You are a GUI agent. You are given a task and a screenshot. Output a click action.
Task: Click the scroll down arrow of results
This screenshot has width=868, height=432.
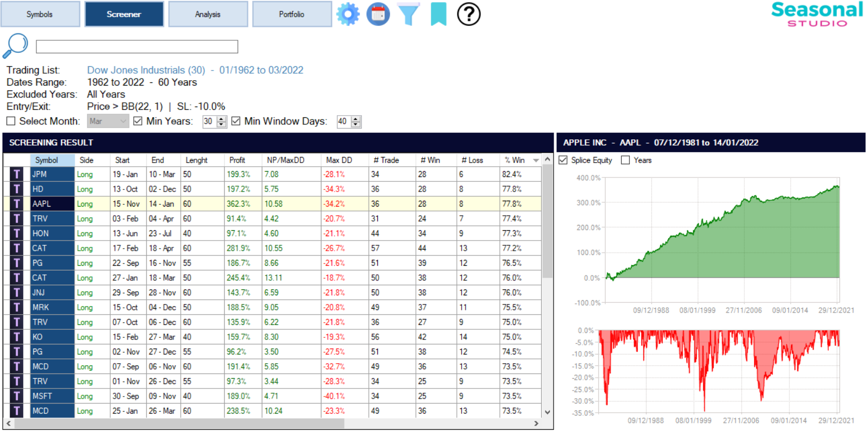(x=547, y=413)
